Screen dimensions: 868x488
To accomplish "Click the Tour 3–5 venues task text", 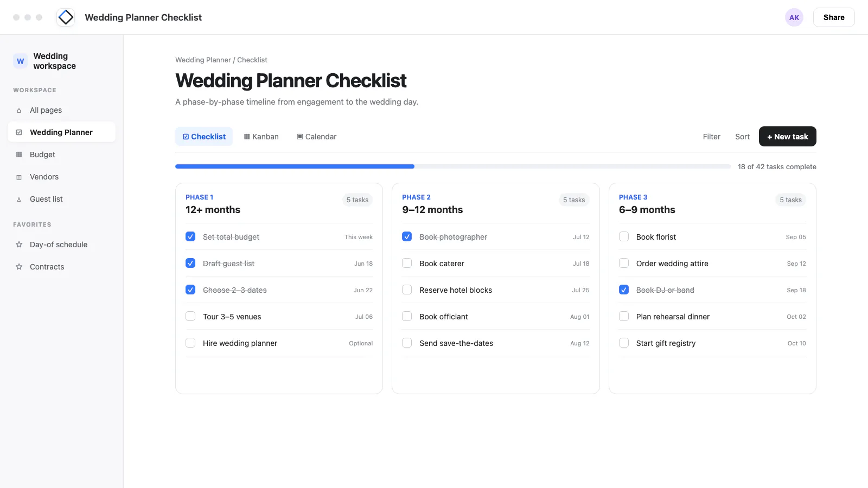I will click(232, 317).
